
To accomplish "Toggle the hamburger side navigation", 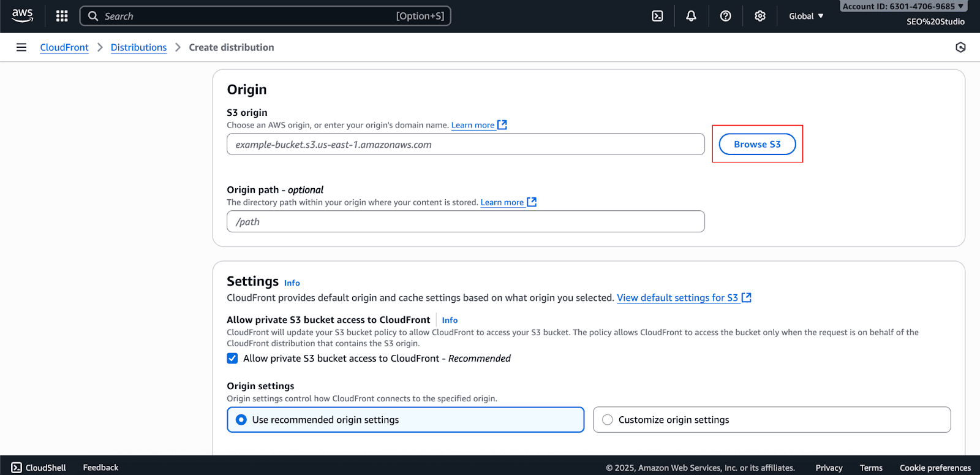I will click(21, 47).
